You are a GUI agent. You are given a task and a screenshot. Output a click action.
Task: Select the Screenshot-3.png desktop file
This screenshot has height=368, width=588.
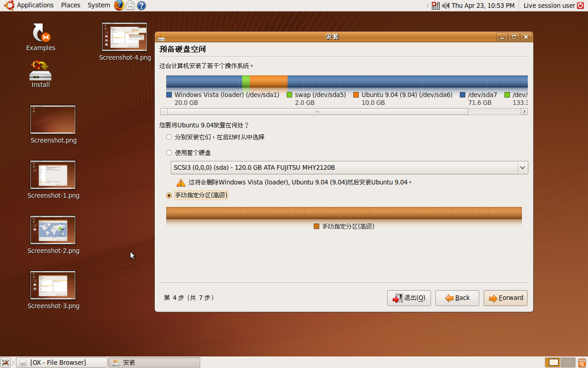(53, 290)
